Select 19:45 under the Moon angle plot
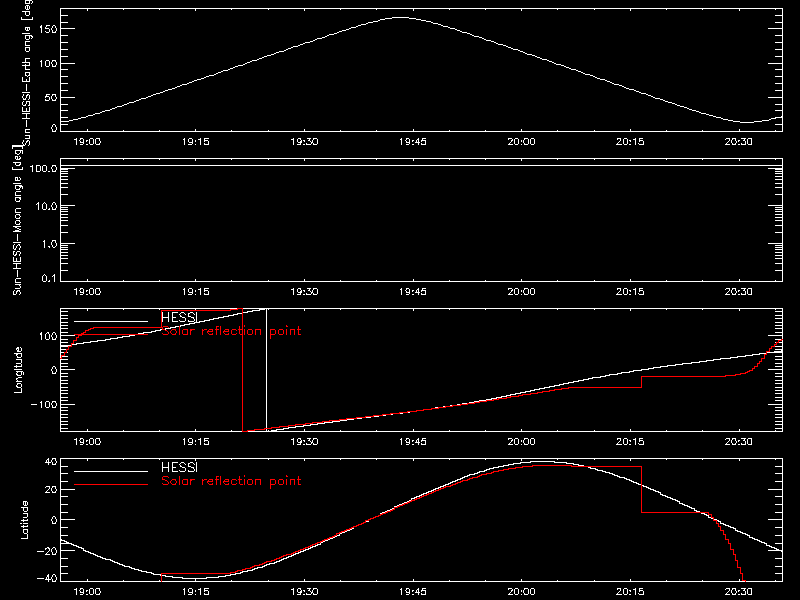800x600 pixels. tap(413, 292)
